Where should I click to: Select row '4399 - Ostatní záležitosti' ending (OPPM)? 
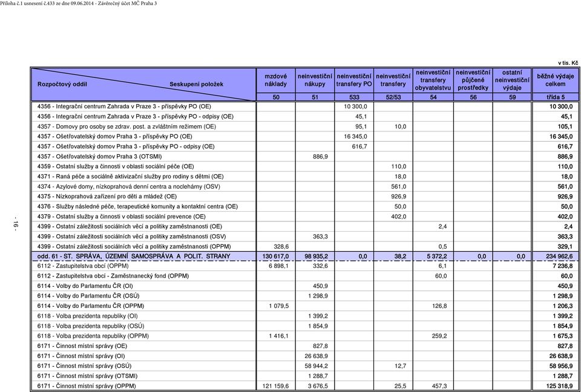[304, 246]
